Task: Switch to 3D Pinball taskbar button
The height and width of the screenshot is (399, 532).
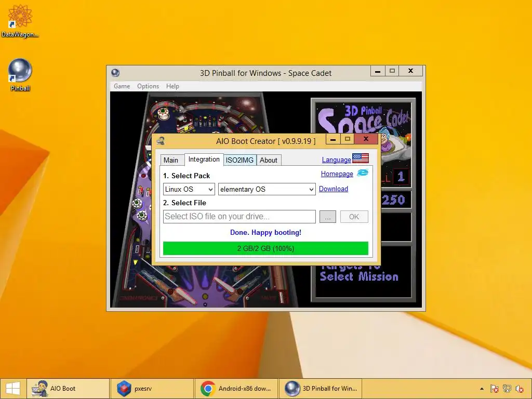Action: click(321, 389)
